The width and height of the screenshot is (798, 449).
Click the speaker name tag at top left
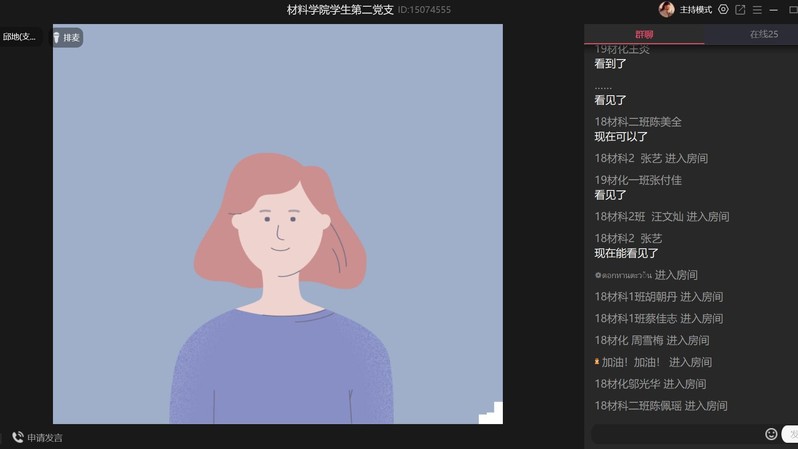20,37
